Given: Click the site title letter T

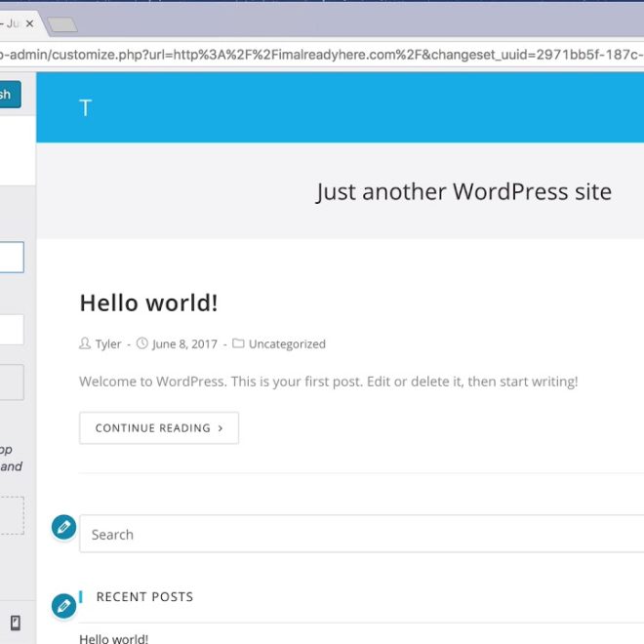Looking at the screenshot, I should point(86,108).
